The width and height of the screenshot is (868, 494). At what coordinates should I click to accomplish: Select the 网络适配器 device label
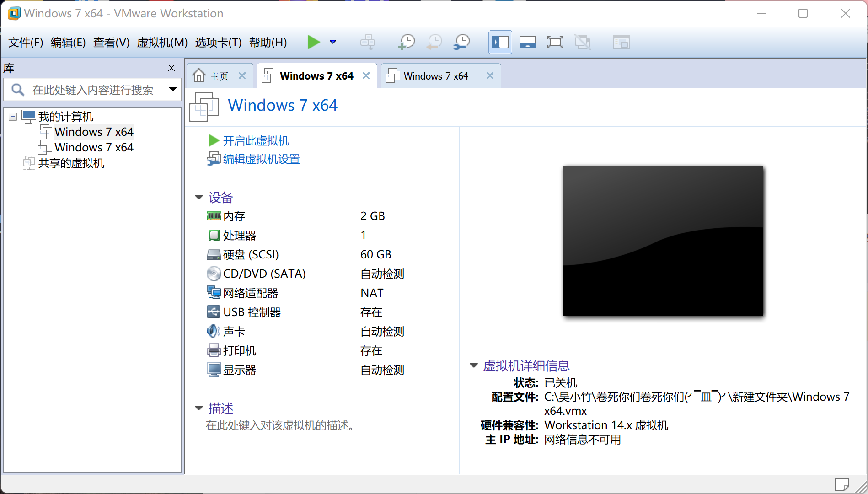point(251,293)
